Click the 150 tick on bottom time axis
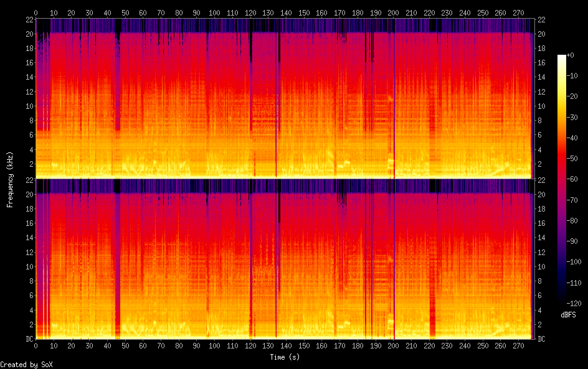 point(303,345)
